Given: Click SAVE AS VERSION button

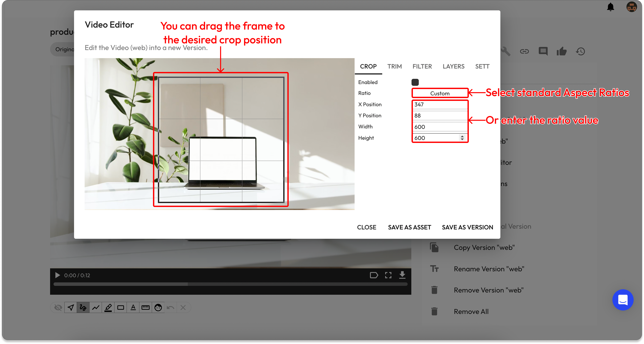Looking at the screenshot, I should [467, 227].
